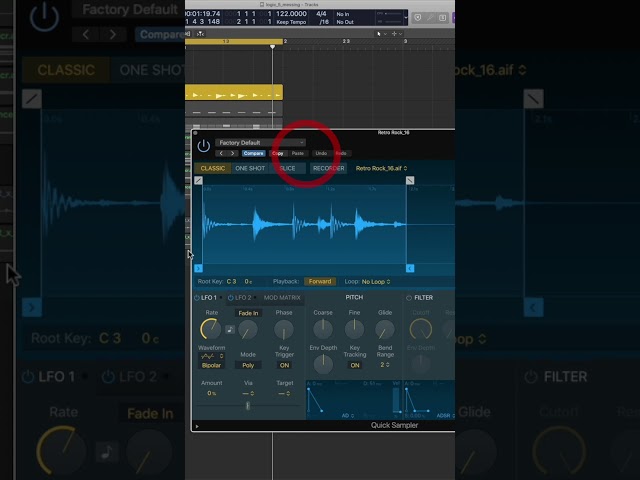Click the disclosure triangle at plugin window bottom

tap(197, 427)
